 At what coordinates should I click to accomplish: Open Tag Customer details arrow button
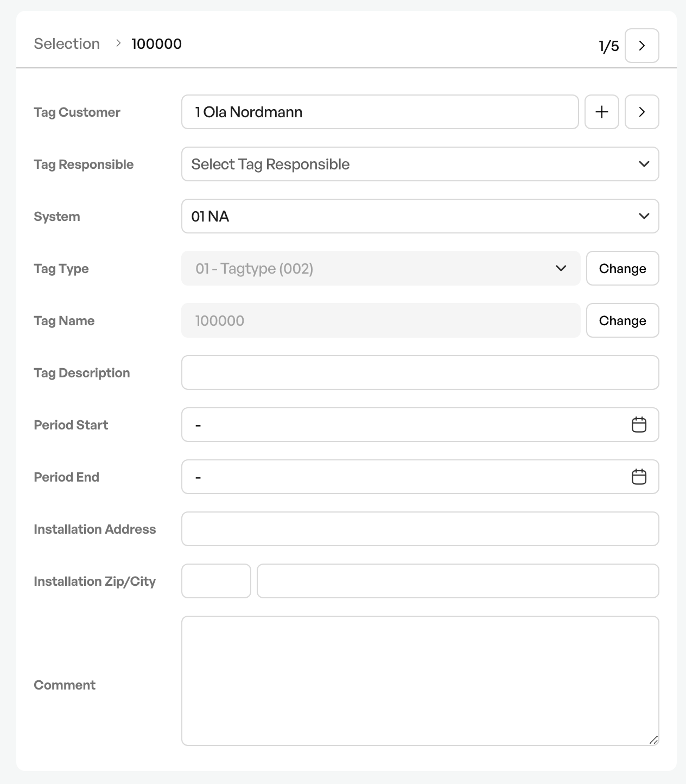click(x=641, y=112)
